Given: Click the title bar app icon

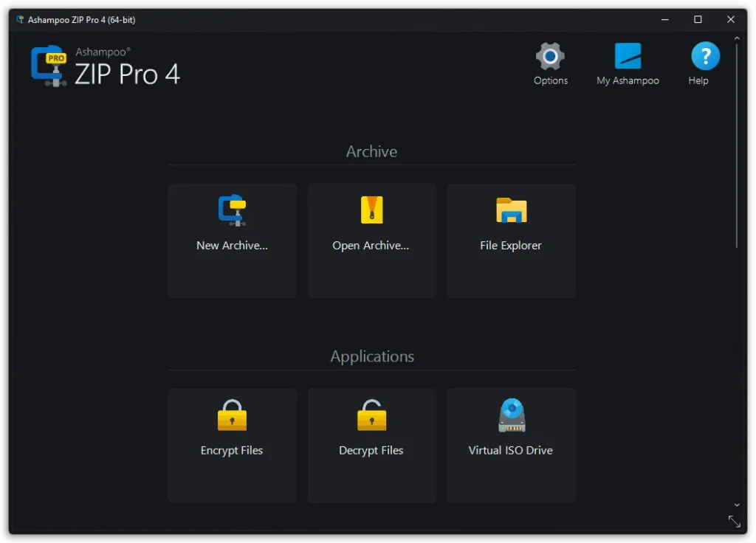Looking at the screenshot, I should point(20,20).
